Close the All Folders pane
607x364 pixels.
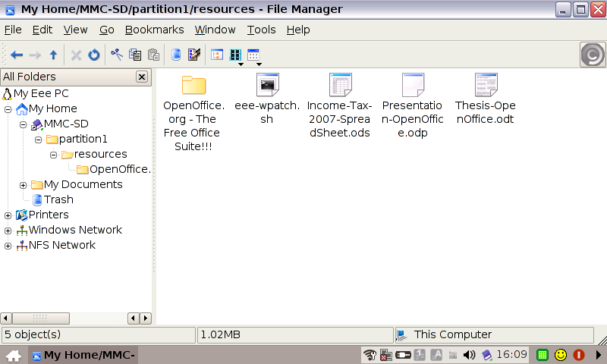pos(142,77)
